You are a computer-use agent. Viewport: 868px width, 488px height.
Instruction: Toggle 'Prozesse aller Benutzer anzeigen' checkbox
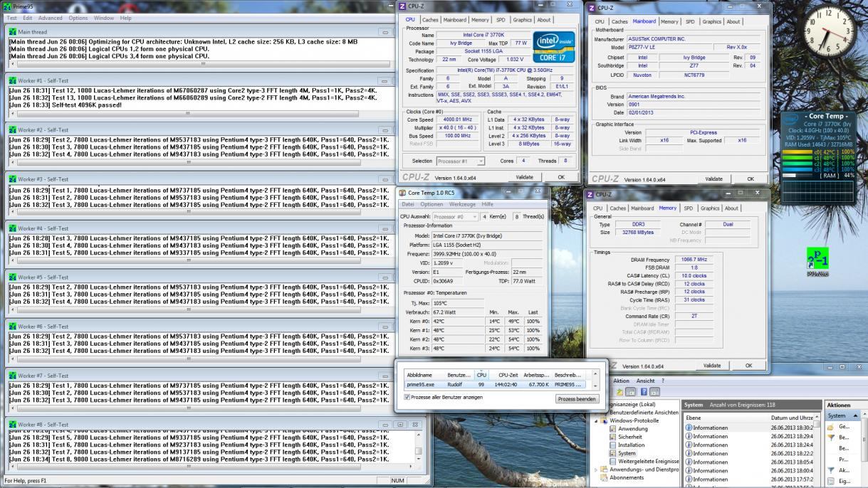coord(407,397)
